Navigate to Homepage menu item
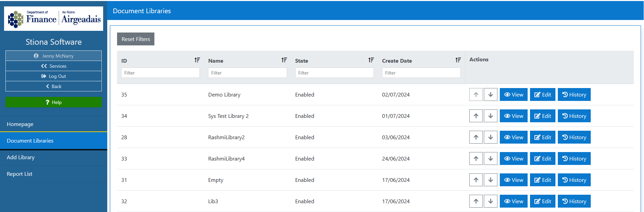Image resolution: width=644 pixels, height=212 pixels. [x=54, y=124]
